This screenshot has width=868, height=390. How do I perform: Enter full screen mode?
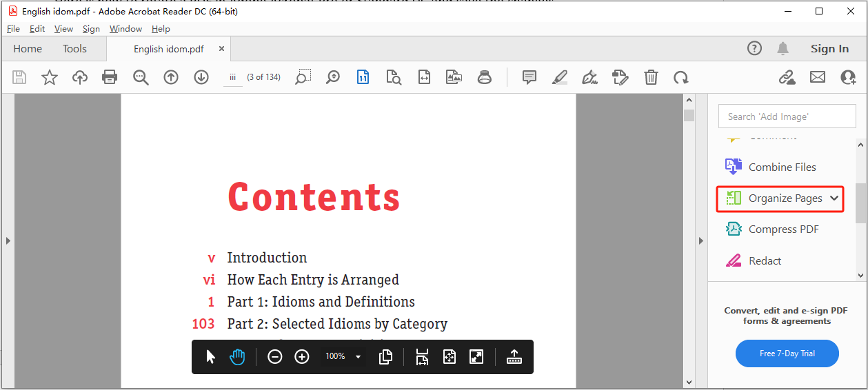476,357
